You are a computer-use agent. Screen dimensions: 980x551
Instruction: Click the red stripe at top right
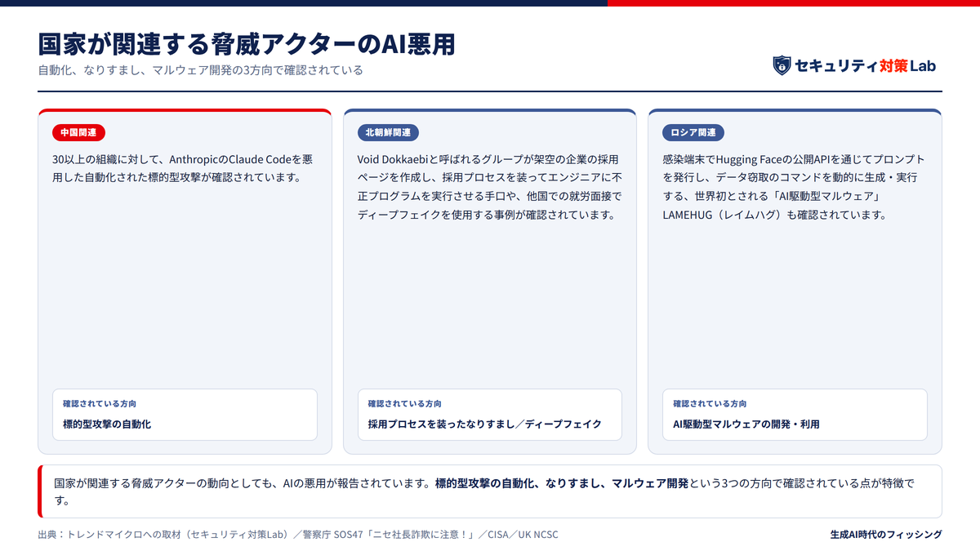(x=794, y=2)
